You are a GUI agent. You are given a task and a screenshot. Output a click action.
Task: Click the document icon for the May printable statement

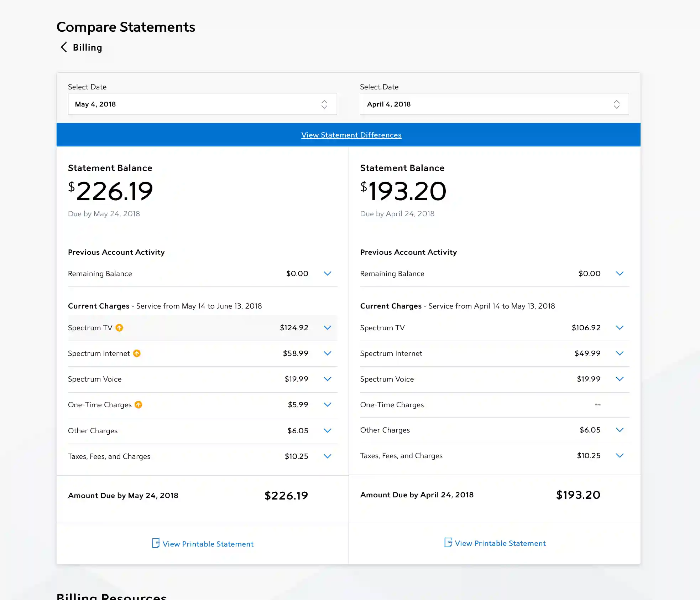(156, 543)
